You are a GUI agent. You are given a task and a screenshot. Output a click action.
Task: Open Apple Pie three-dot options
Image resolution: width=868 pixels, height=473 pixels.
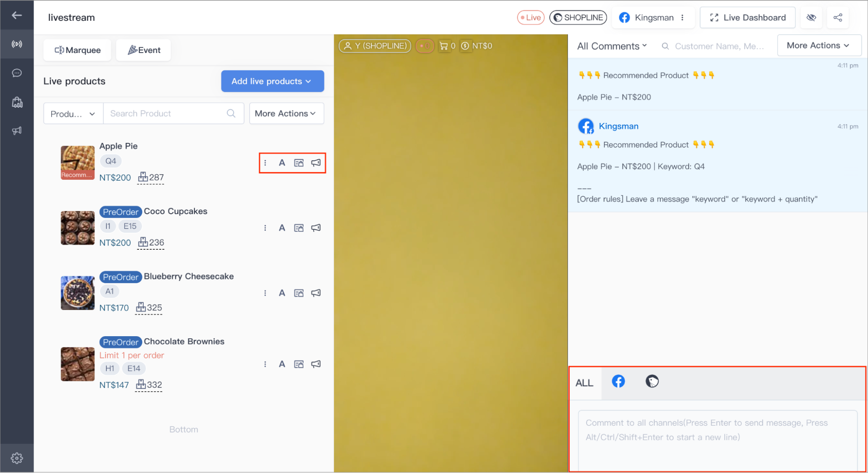pyautogui.click(x=265, y=163)
